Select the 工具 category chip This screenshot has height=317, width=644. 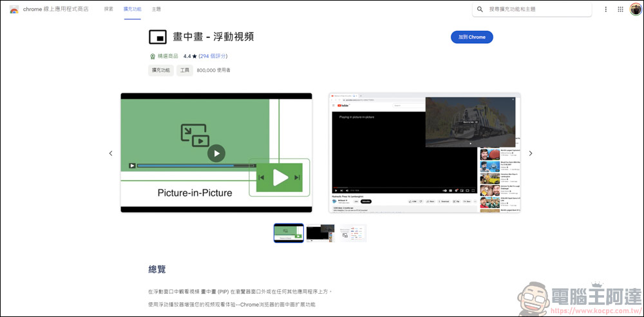point(184,70)
